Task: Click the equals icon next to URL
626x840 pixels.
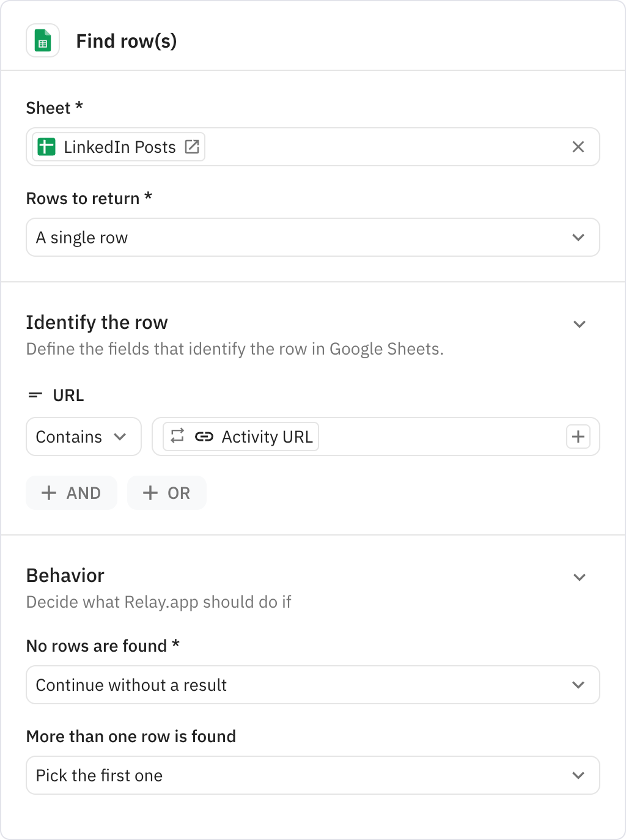Action: tap(35, 396)
